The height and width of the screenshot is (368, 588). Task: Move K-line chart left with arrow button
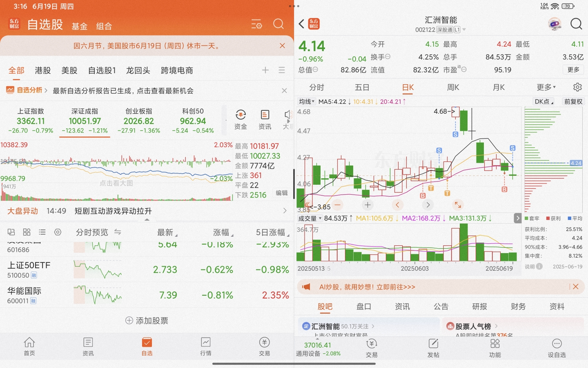pyautogui.click(x=397, y=204)
